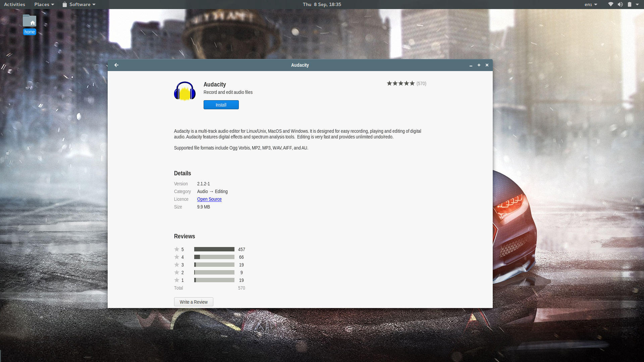
Task: Select the 4-star rating bar
Action: pyautogui.click(x=214, y=257)
